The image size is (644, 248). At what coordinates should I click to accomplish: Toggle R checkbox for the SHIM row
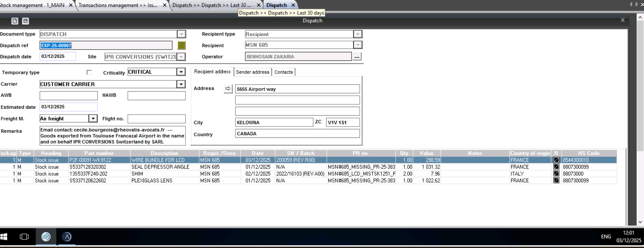[556, 174]
